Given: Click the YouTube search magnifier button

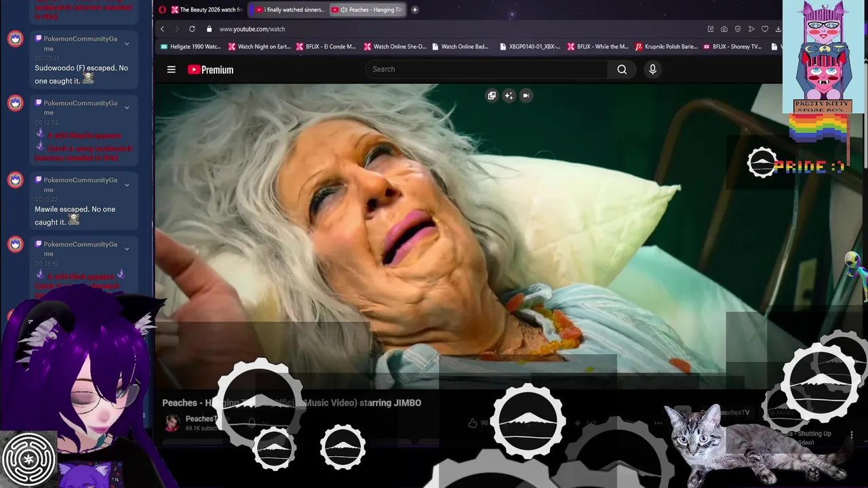Looking at the screenshot, I should click(622, 69).
